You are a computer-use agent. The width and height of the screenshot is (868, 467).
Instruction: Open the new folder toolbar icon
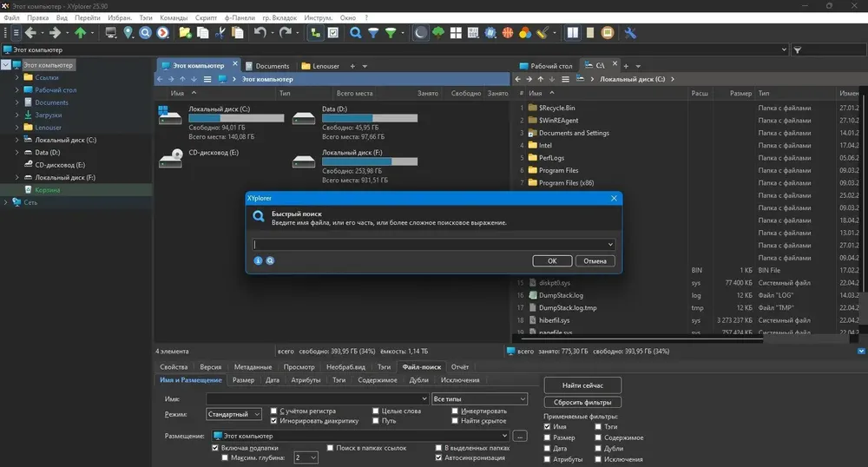185,33
